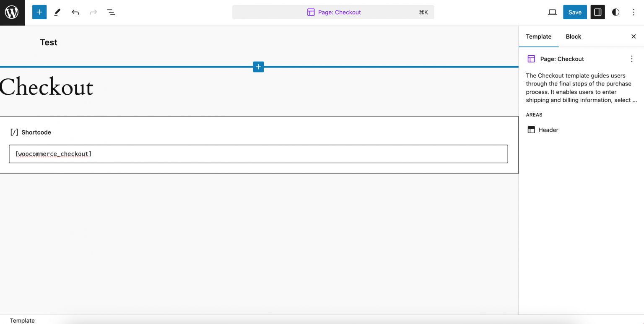Image resolution: width=644 pixels, height=324 pixels.
Task: Click the Header area icon in the sidebar
Action: click(531, 130)
